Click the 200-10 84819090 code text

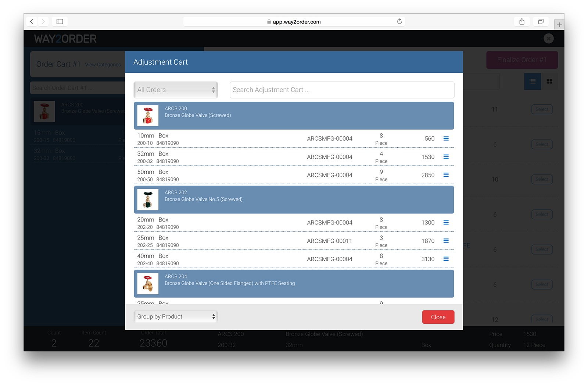tap(158, 143)
